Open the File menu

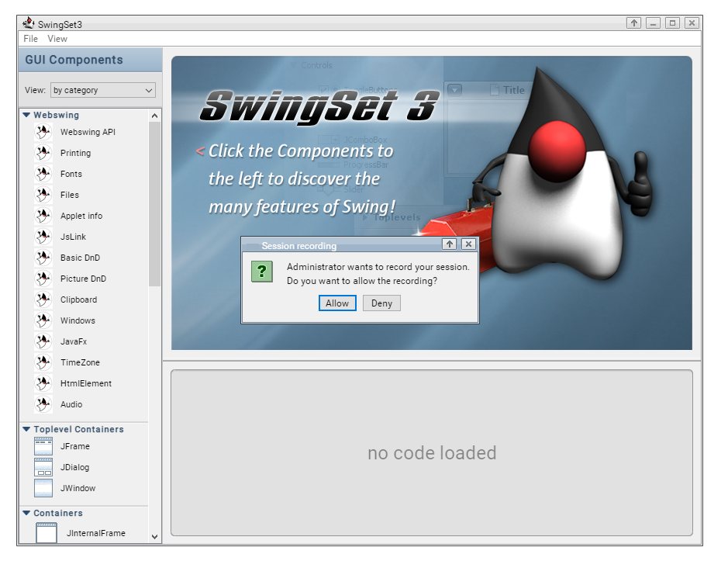(31, 39)
